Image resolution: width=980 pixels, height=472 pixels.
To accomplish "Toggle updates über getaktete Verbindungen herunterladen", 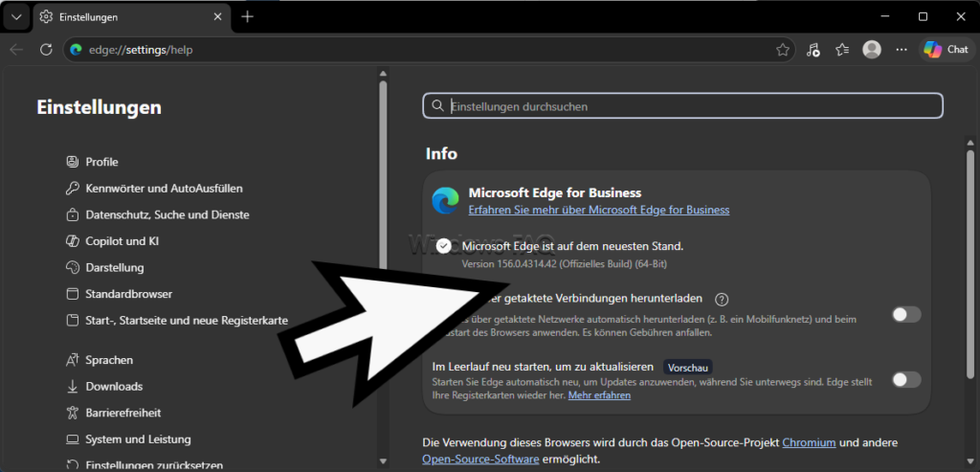I will 906,314.
